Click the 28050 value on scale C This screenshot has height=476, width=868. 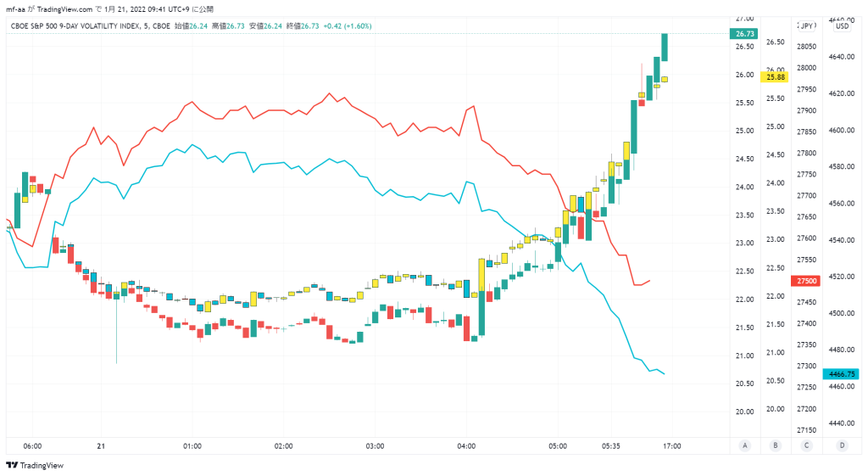[807, 47]
